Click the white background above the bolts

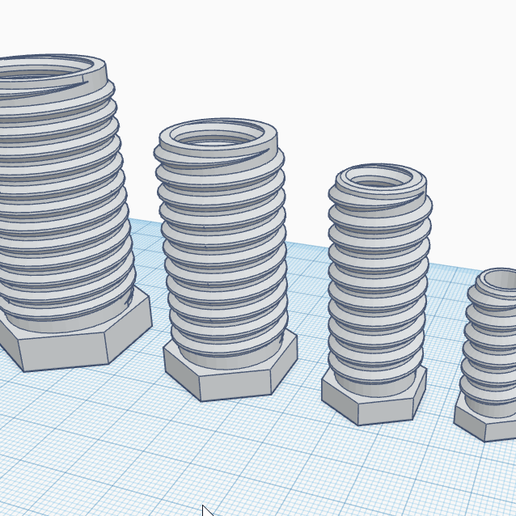300,67
